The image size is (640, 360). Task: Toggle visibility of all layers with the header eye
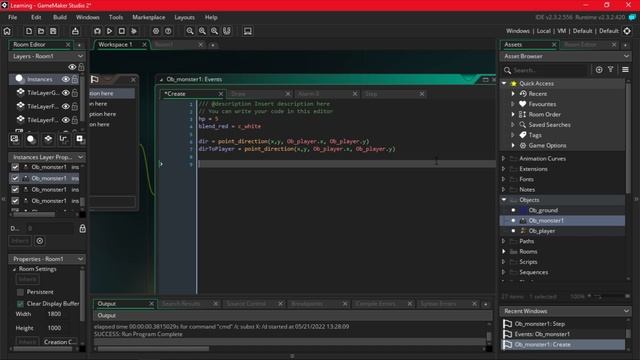click(x=72, y=67)
